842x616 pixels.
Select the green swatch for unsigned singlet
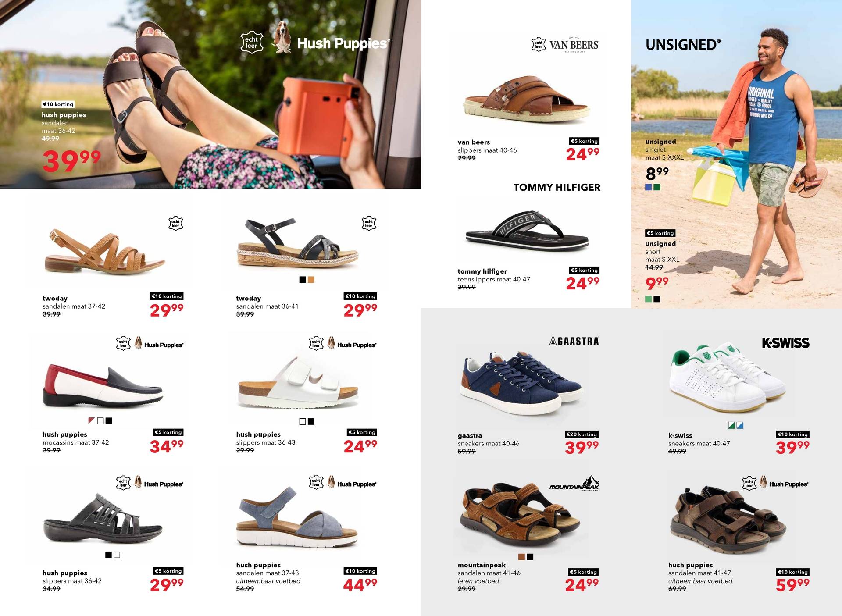click(656, 187)
